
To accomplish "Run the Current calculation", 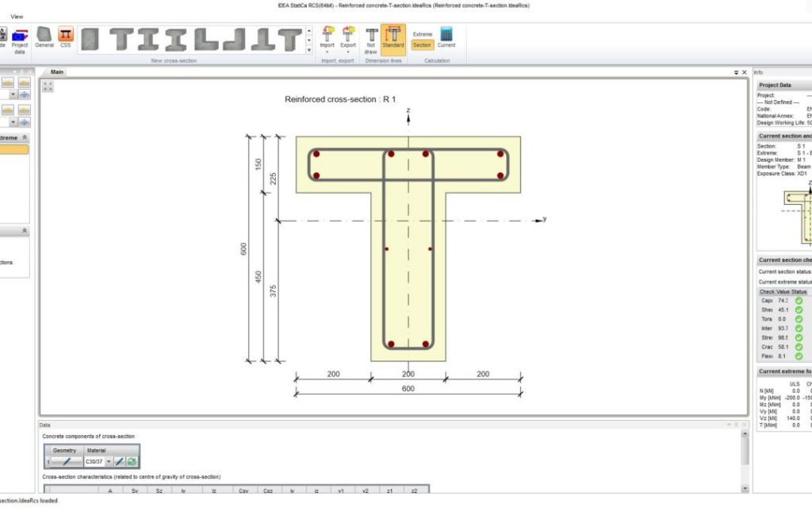I will [x=446, y=38].
